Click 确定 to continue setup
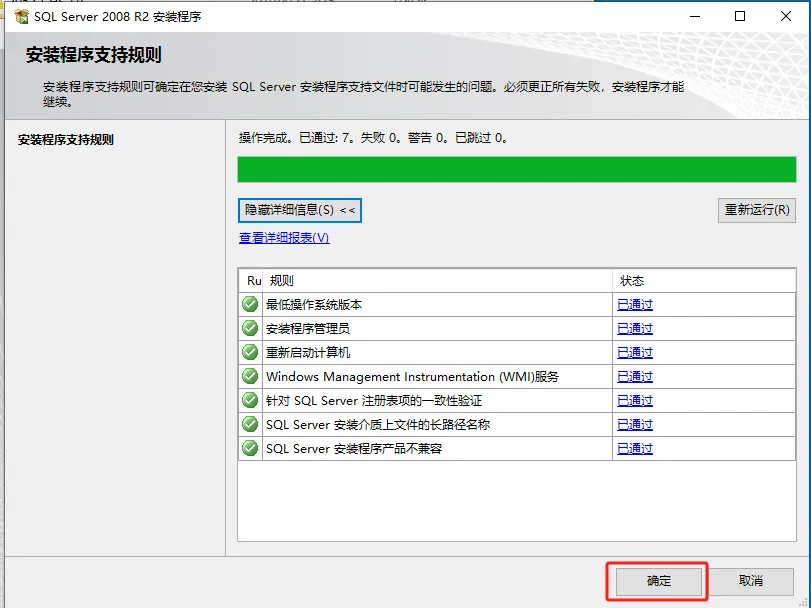811x608 pixels. coord(659,581)
